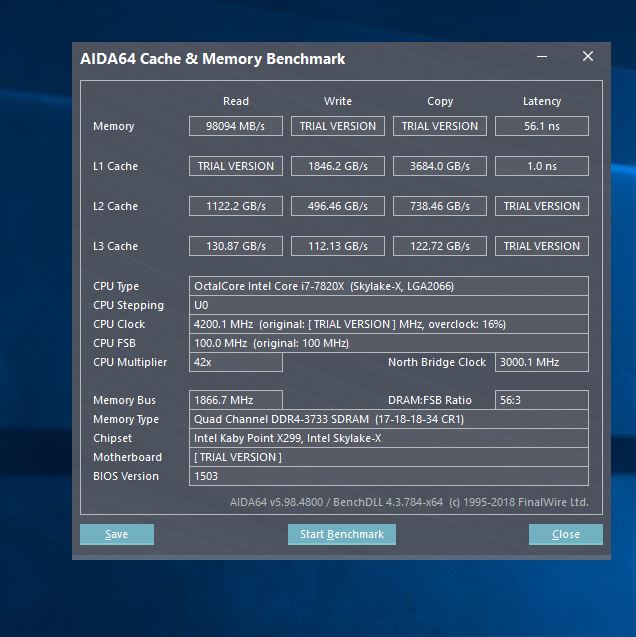This screenshot has height=637, width=636.
Task: Click L1 Cache Read TRIAL VERSION cell
Action: coord(236,166)
